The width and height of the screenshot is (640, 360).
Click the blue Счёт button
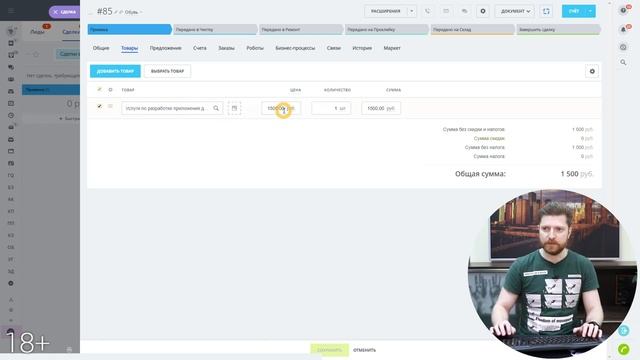click(574, 11)
